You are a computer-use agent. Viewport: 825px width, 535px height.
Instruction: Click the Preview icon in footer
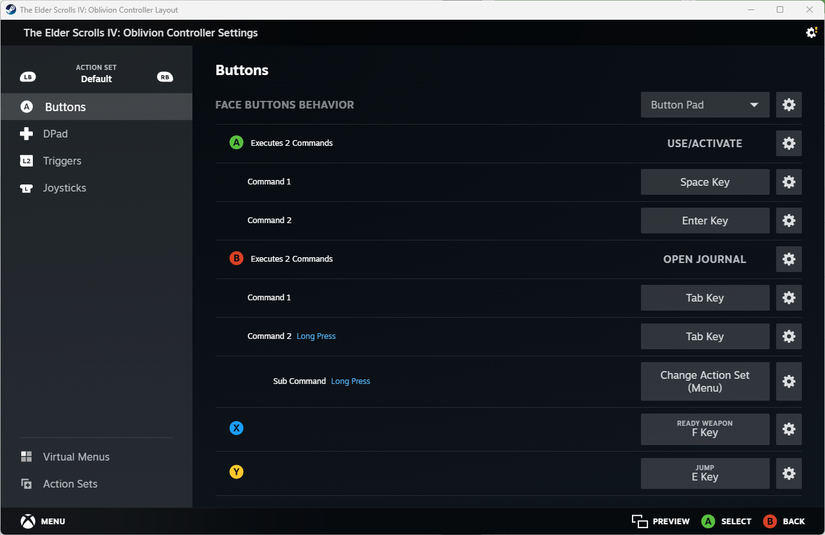pos(639,521)
